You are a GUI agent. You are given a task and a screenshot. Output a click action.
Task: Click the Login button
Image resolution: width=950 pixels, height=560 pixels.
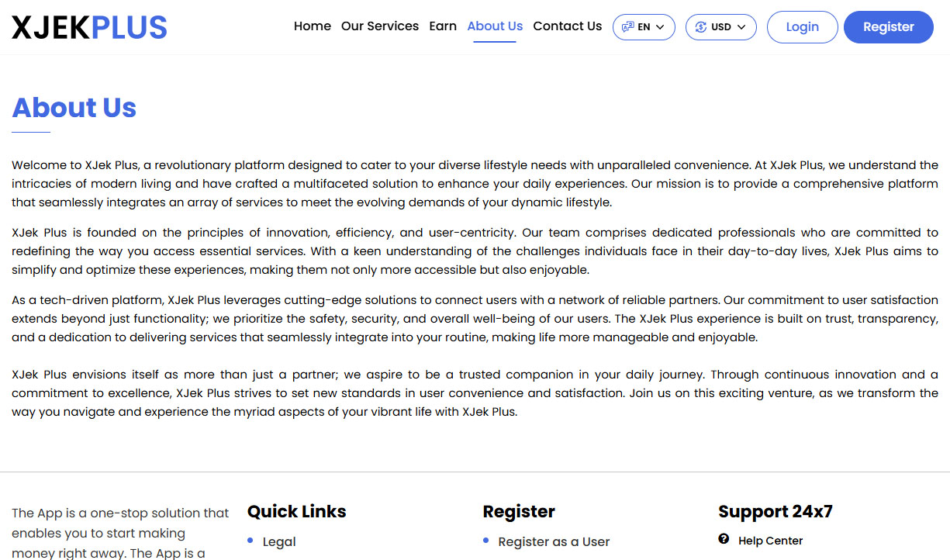802,26
